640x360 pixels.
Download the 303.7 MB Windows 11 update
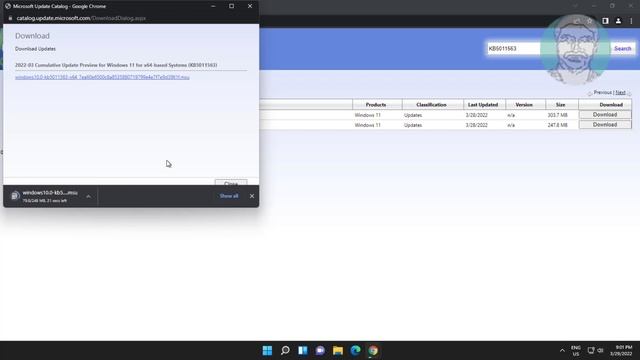605,115
